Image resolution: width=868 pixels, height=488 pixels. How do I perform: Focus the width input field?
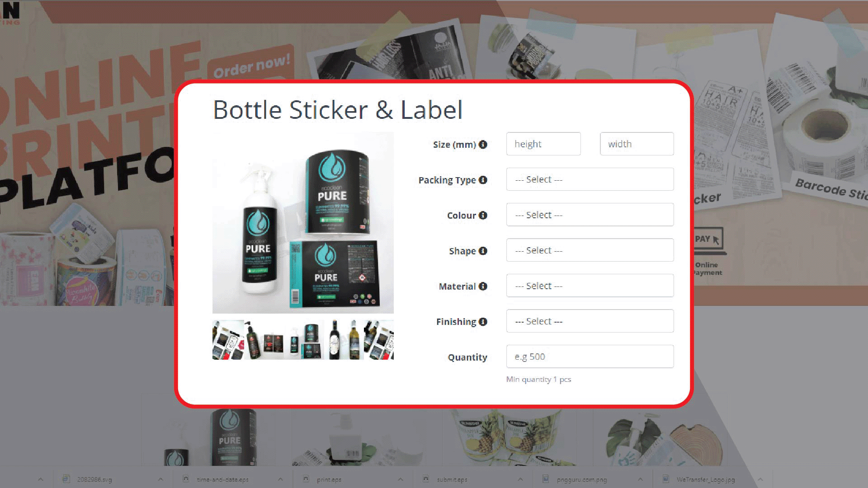pos(637,144)
